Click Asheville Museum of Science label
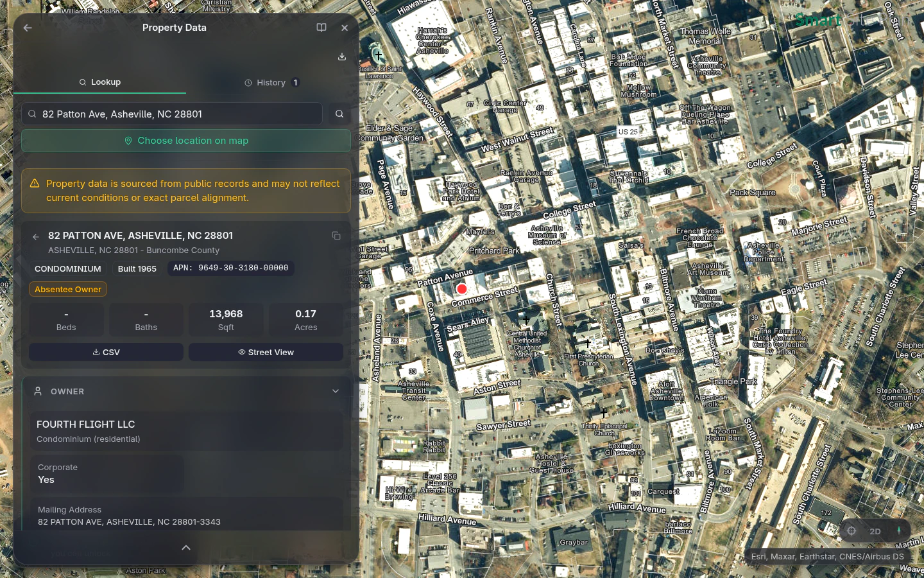 click(547, 235)
